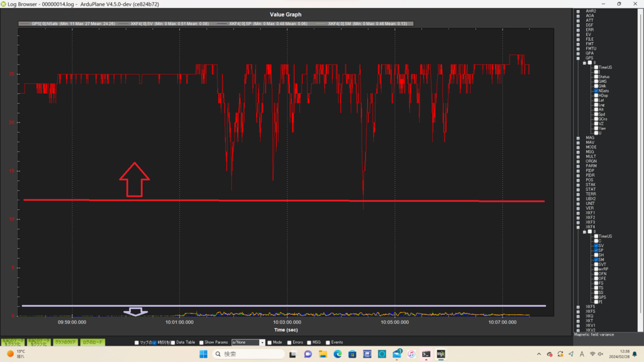Open File Explorer from the taskbar
The image size is (644, 362).
click(323, 354)
